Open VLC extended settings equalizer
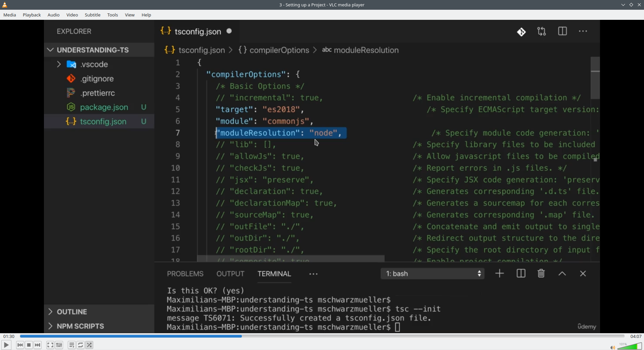 [x=59, y=345]
